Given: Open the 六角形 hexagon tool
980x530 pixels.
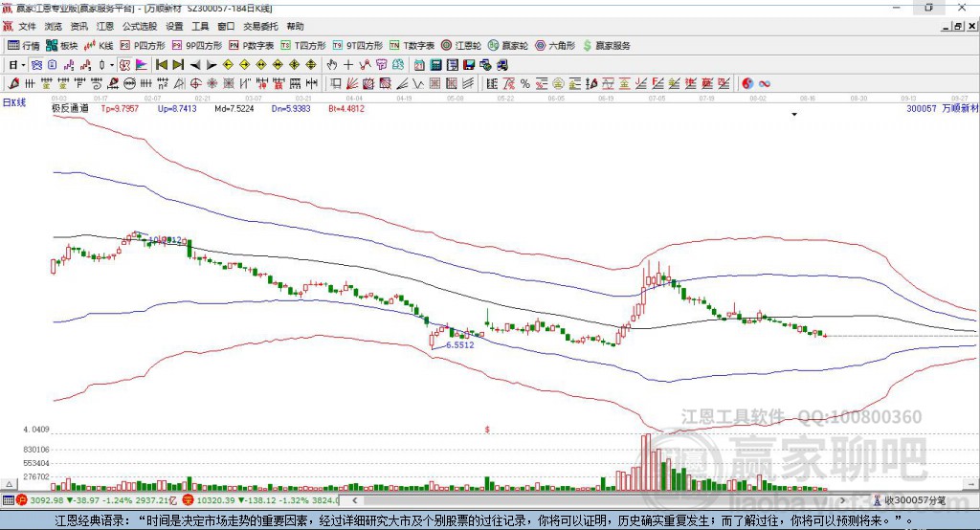Looking at the screenshot, I should coord(555,46).
